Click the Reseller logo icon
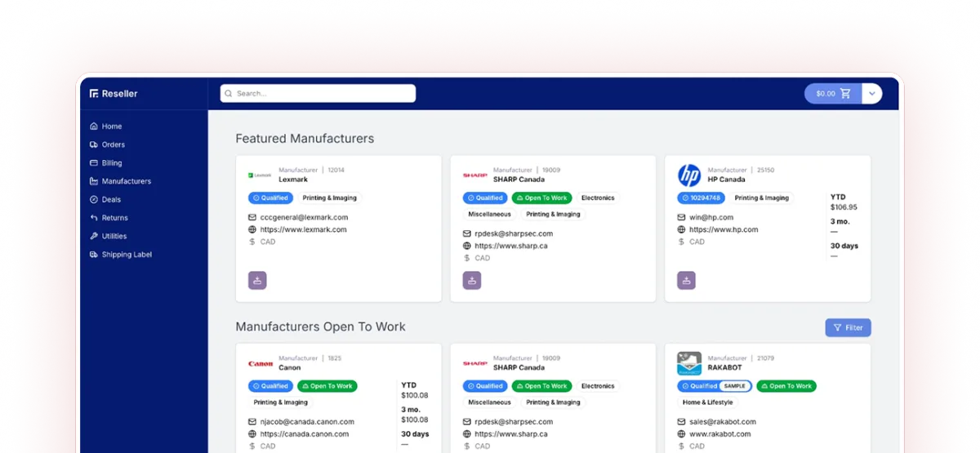The height and width of the screenshot is (453, 980). (94, 94)
